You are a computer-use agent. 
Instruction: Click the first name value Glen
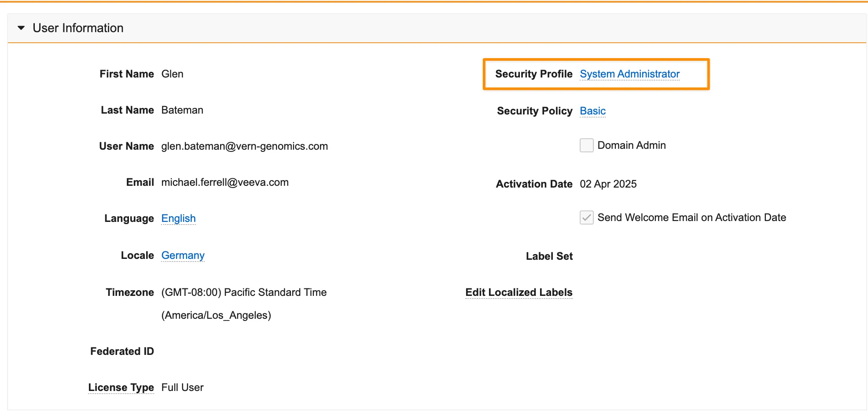click(172, 74)
